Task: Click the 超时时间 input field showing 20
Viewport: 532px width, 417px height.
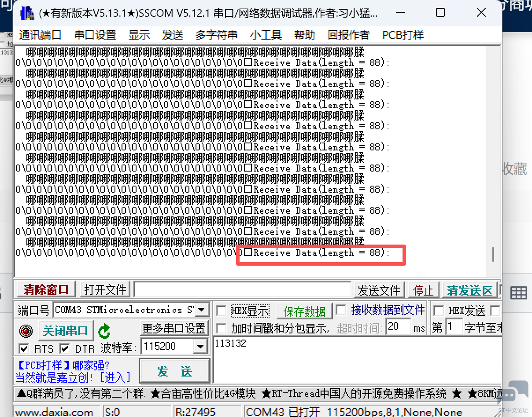Action: point(398,327)
